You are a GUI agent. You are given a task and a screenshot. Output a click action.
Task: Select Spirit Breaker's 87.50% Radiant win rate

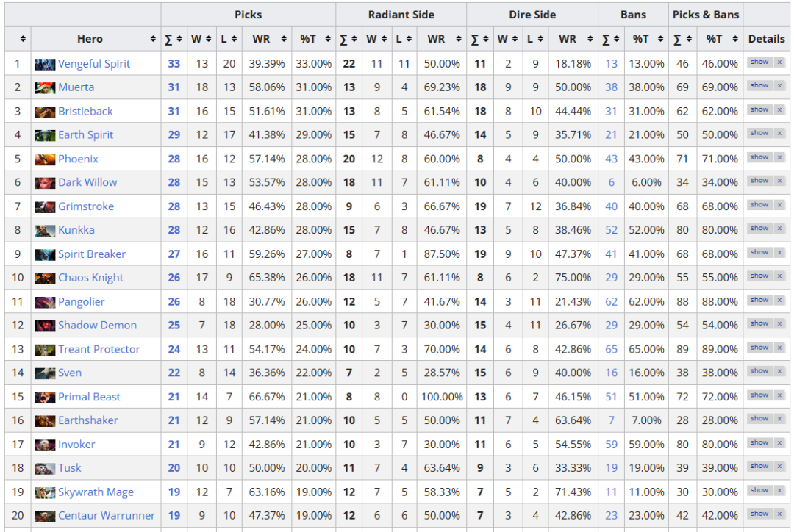pyautogui.click(x=442, y=254)
